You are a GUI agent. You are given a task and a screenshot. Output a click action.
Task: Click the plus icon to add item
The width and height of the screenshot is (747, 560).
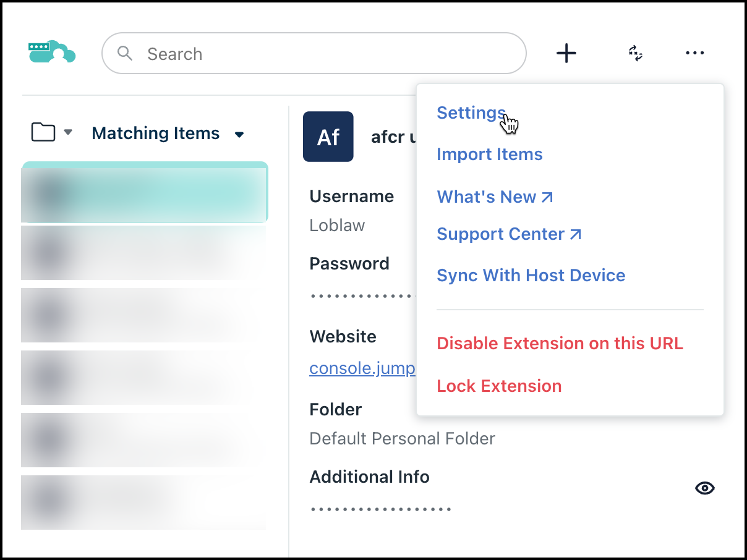tap(566, 53)
